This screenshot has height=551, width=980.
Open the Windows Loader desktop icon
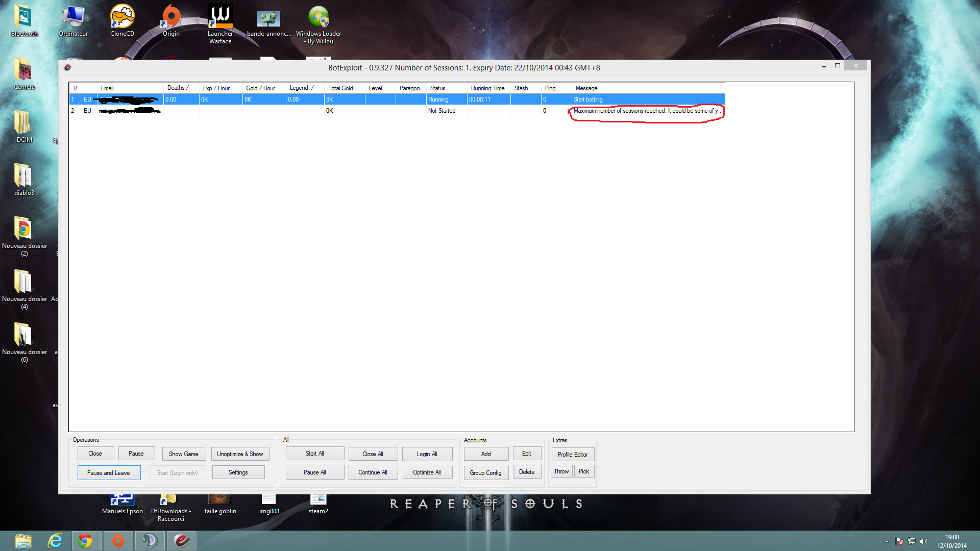pos(318,23)
